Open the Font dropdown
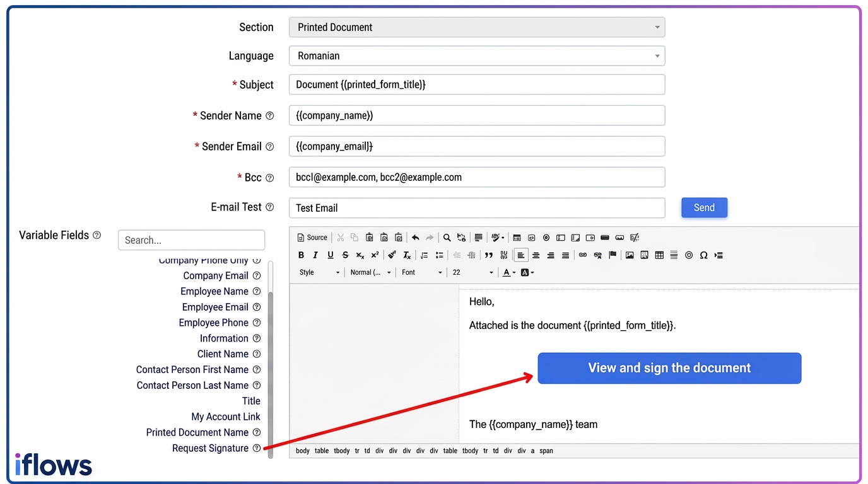The height and width of the screenshot is (484, 868). pos(422,272)
